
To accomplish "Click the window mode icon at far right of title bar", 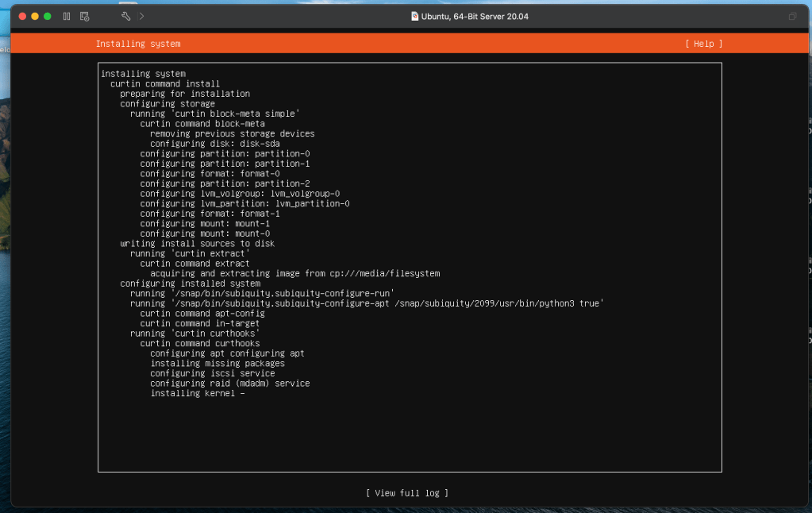I will click(x=792, y=16).
